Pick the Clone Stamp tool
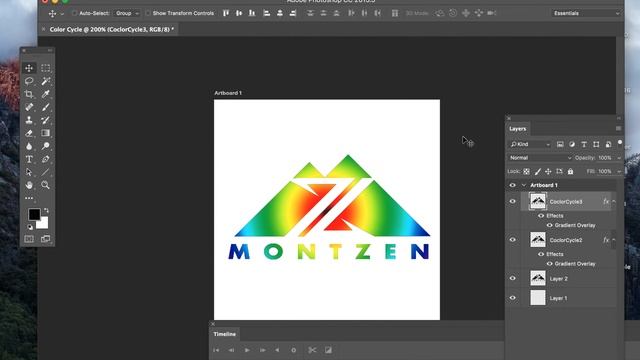 tap(29, 120)
